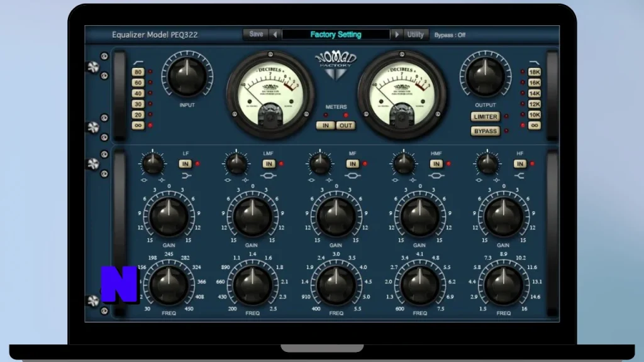
Task: Click the high-pass filter slope icon above 80
Action: tap(138, 63)
